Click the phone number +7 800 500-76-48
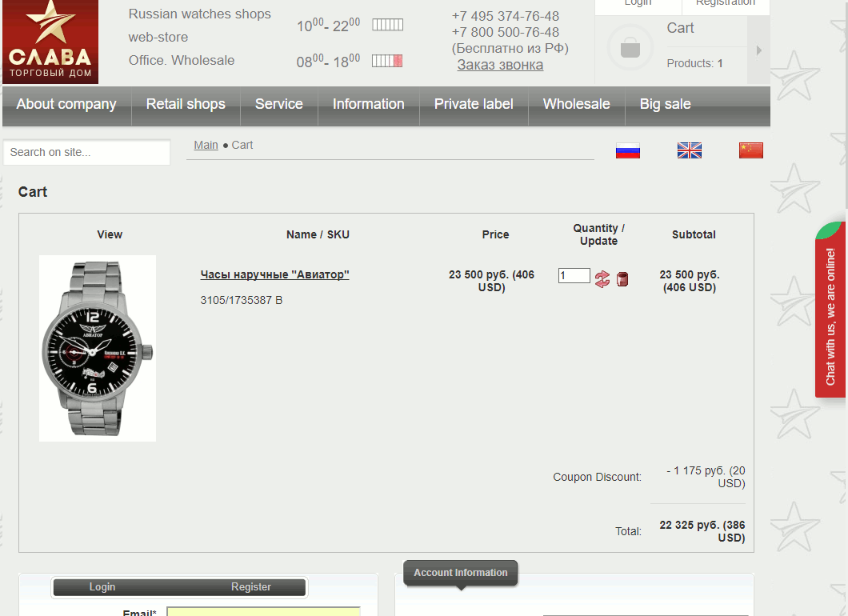The width and height of the screenshot is (848, 616). pyautogui.click(x=506, y=33)
